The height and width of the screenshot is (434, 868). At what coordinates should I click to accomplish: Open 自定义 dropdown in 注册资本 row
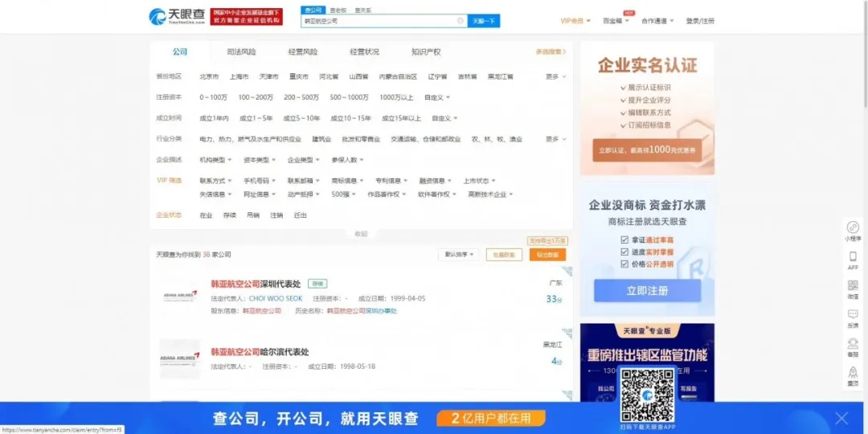(436, 97)
